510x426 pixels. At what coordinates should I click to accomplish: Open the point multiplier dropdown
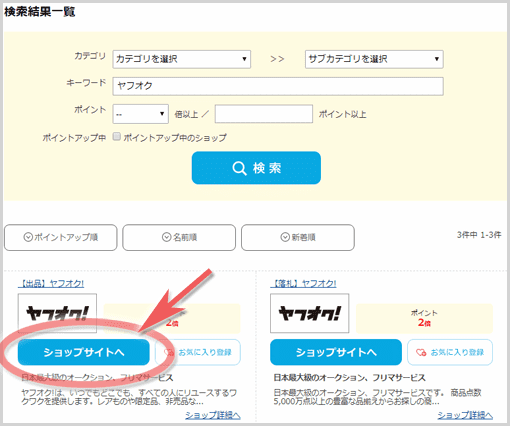tap(140, 114)
